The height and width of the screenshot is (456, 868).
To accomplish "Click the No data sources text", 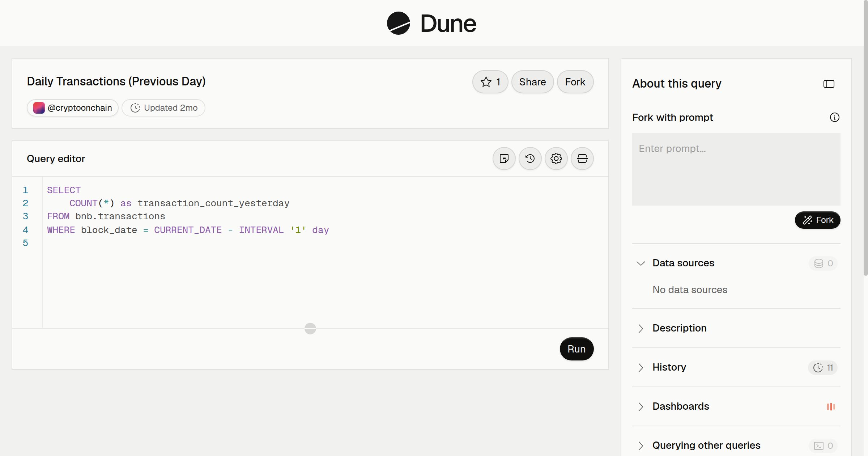I will tap(690, 290).
